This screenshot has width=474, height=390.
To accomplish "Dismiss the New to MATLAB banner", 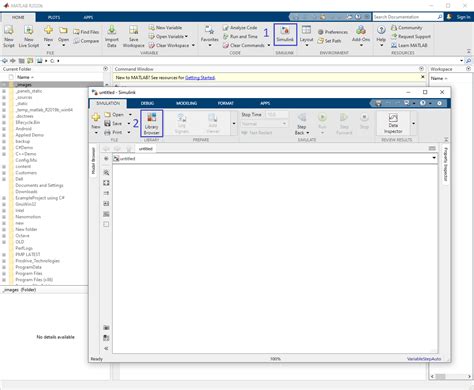I will click(x=423, y=77).
